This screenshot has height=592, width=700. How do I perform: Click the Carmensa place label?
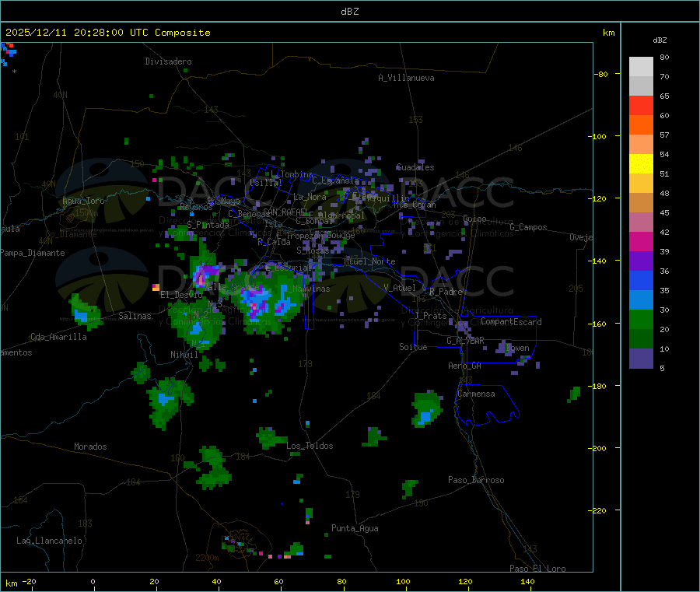(x=476, y=394)
